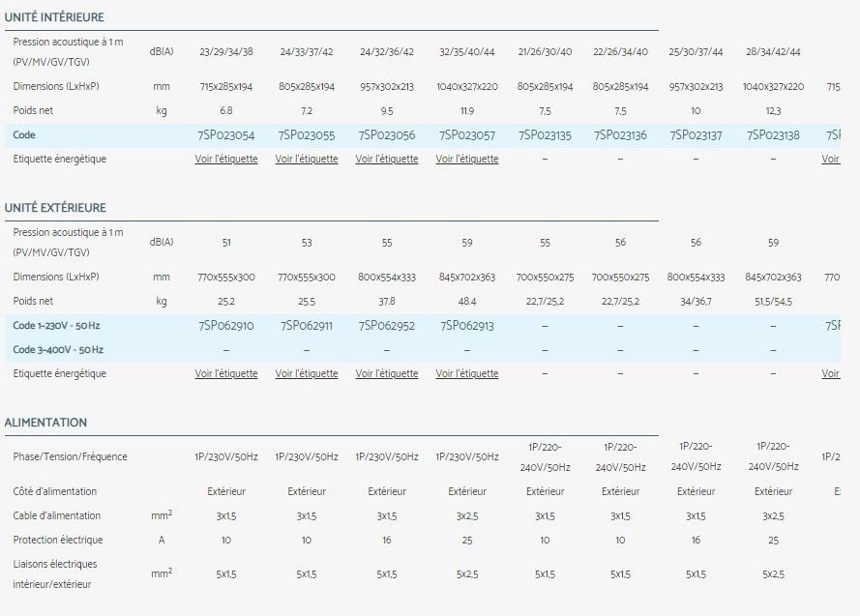This screenshot has width=860, height=616.
Task: Select the "Code 1~230V - 50Hz" row label
Action: 58,326
